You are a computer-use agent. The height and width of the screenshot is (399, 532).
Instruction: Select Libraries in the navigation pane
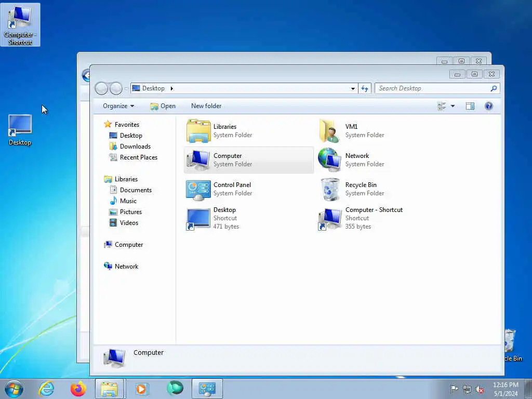point(126,179)
